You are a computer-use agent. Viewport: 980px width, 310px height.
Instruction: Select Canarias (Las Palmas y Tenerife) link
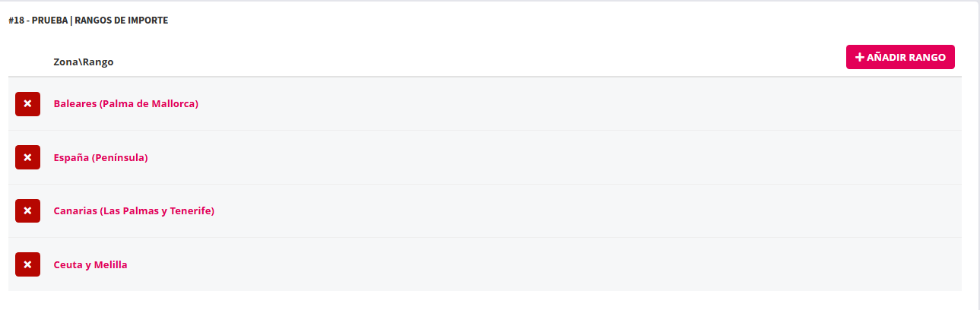pos(134,210)
